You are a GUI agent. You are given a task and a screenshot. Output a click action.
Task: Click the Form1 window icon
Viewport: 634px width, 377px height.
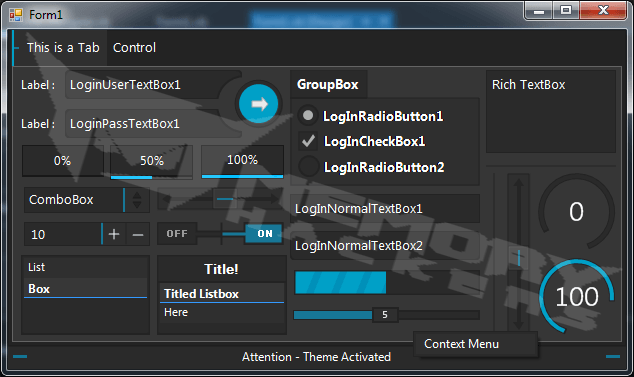click(16, 15)
